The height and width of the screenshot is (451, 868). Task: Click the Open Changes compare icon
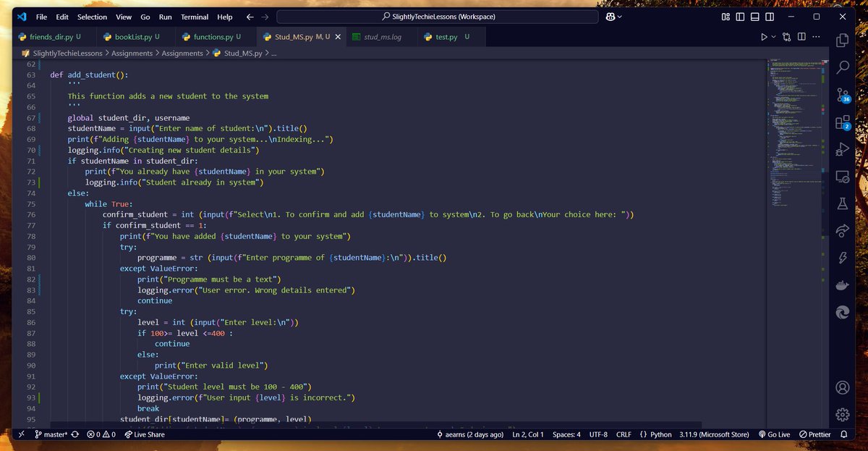point(786,36)
